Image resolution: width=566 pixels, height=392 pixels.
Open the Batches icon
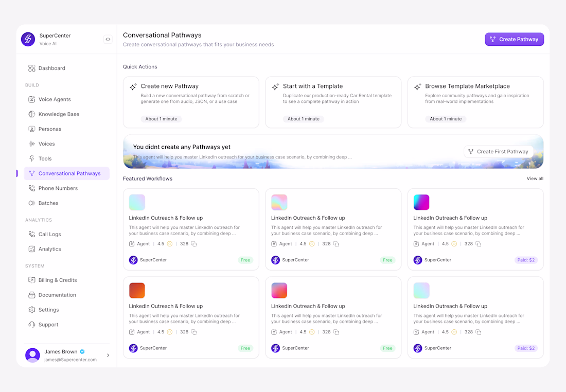pos(32,203)
